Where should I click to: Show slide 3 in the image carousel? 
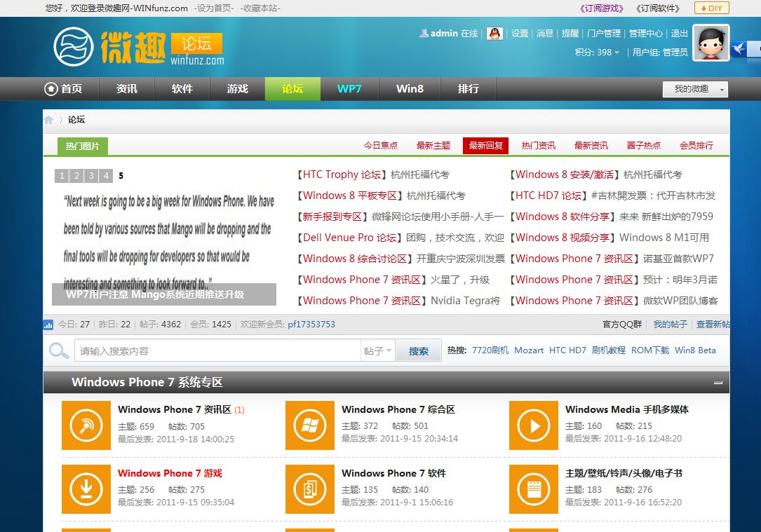(91, 175)
